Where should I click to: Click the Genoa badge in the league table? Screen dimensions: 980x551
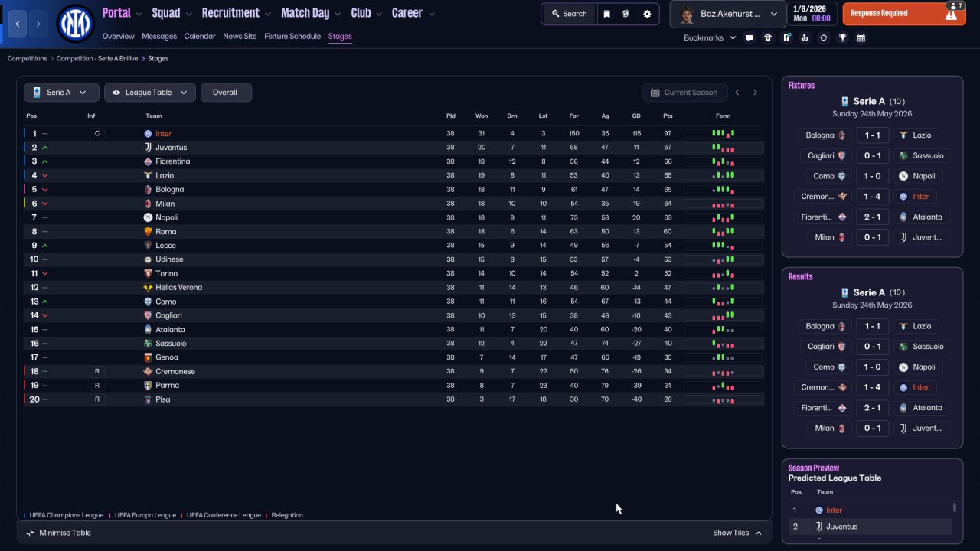click(x=148, y=357)
